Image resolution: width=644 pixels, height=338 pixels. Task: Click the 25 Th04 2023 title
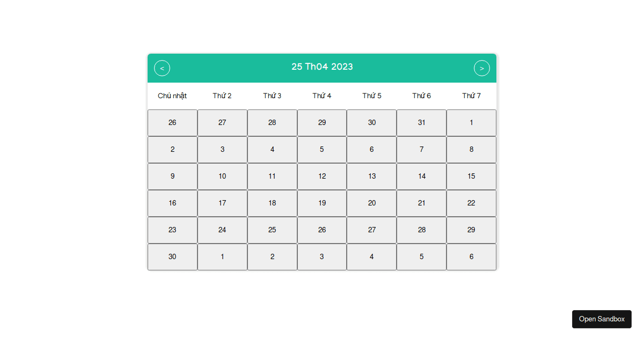(321, 67)
